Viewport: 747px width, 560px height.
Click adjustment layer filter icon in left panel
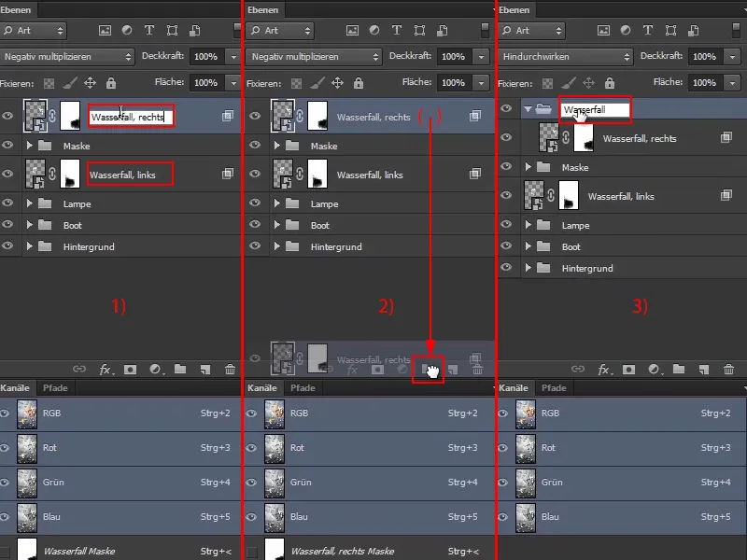(x=127, y=30)
